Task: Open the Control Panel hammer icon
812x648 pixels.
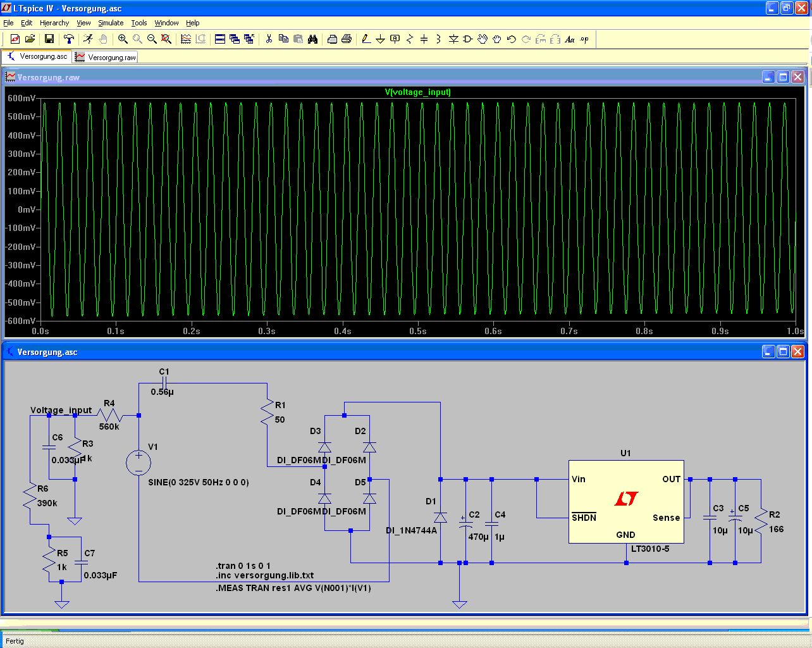Action: pos(69,39)
